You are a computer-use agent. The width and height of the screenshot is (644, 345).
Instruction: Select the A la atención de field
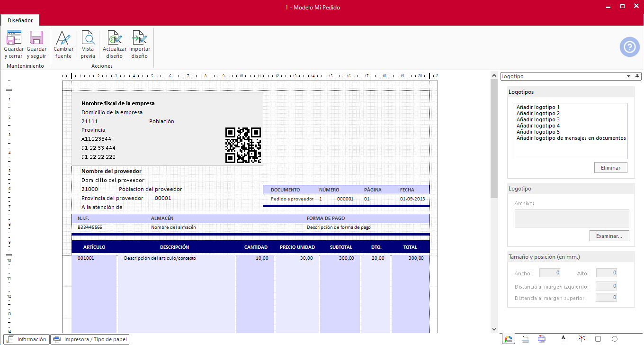[102, 207]
